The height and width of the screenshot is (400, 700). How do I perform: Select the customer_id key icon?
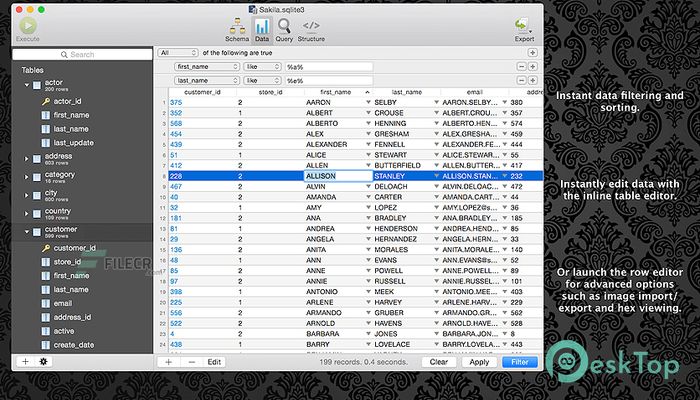(x=46, y=248)
